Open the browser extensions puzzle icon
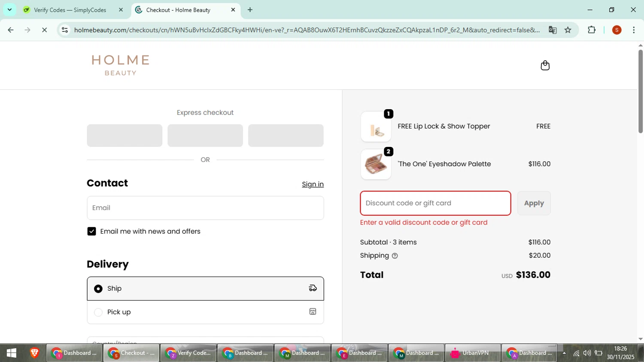The width and height of the screenshot is (644, 362). [x=592, y=30]
